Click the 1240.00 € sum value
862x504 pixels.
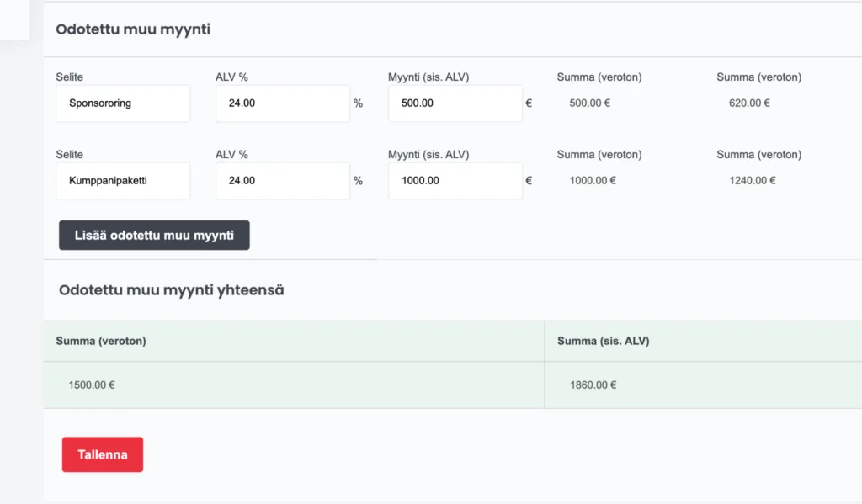(x=752, y=181)
